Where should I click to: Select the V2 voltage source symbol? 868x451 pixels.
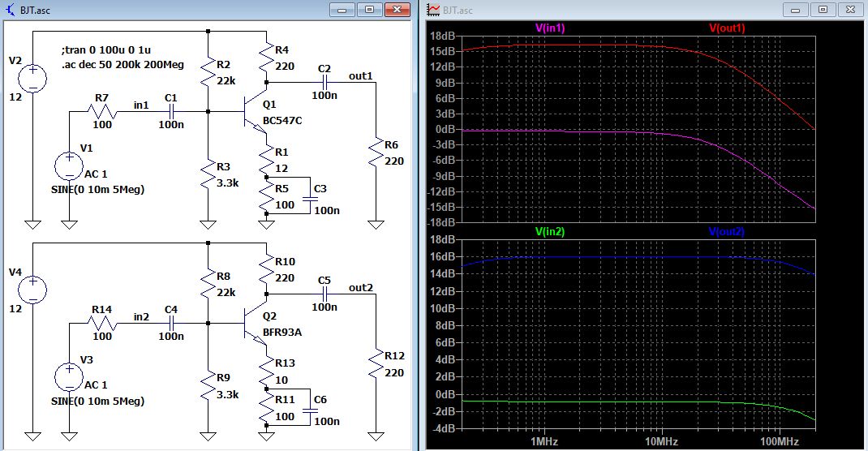[32, 78]
